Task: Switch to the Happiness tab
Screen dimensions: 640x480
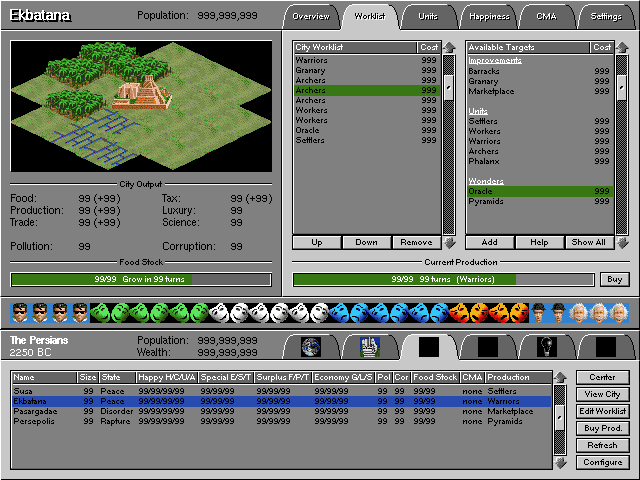Action: click(489, 17)
